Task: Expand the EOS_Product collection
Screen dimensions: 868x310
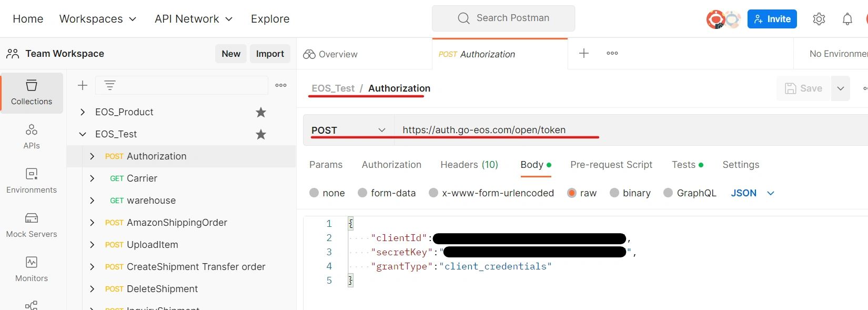Action: point(83,112)
